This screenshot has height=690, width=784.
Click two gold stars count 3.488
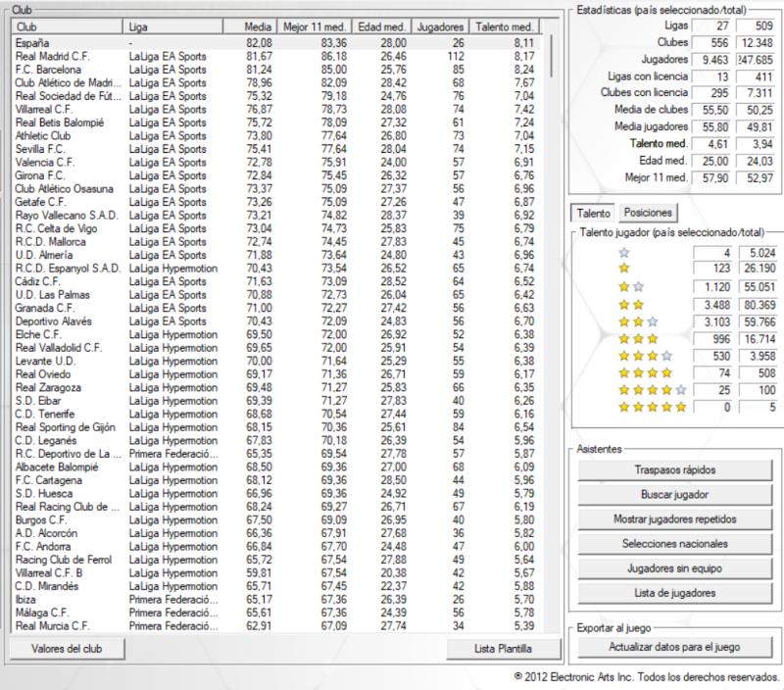coord(712,305)
